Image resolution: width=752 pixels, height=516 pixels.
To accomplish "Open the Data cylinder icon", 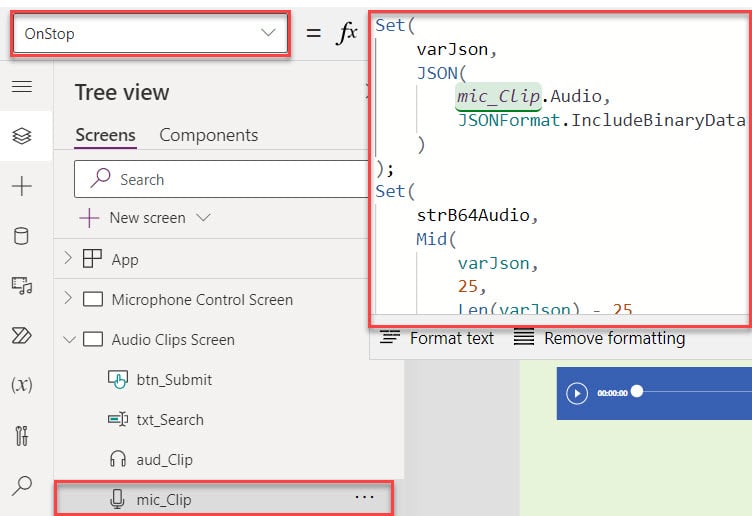I will point(21,235).
